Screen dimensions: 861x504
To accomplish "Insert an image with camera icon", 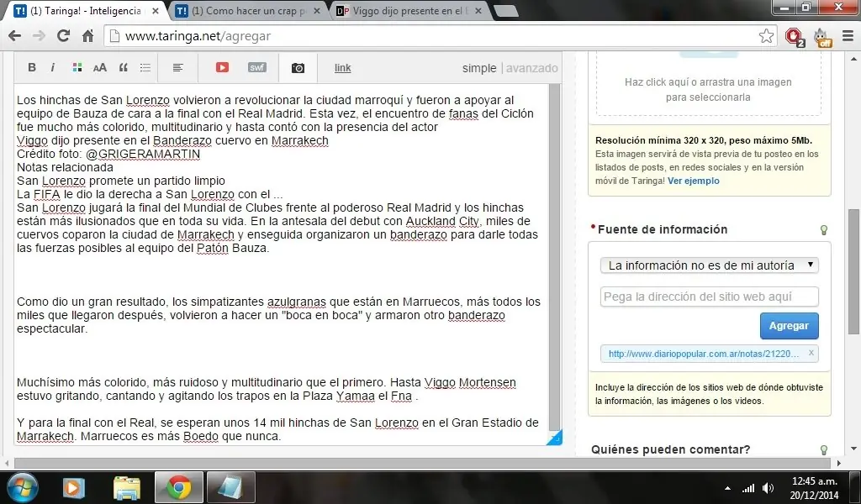I will pos(298,68).
